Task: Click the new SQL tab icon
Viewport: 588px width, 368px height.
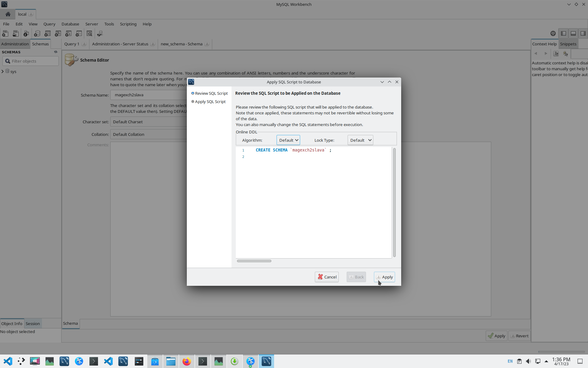Action: pos(5,33)
